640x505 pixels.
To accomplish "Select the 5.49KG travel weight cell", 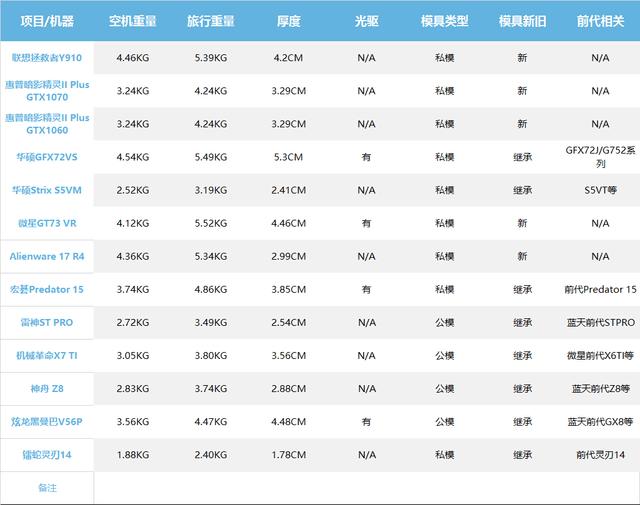I will [x=211, y=157].
